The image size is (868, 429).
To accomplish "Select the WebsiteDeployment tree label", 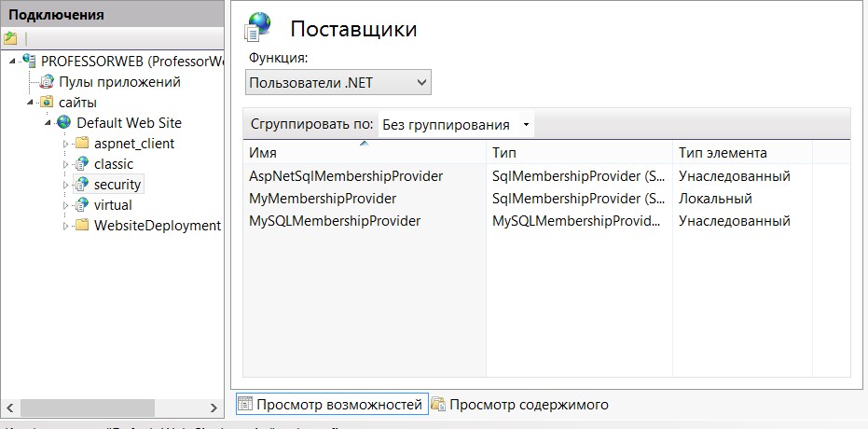I will coord(158,226).
